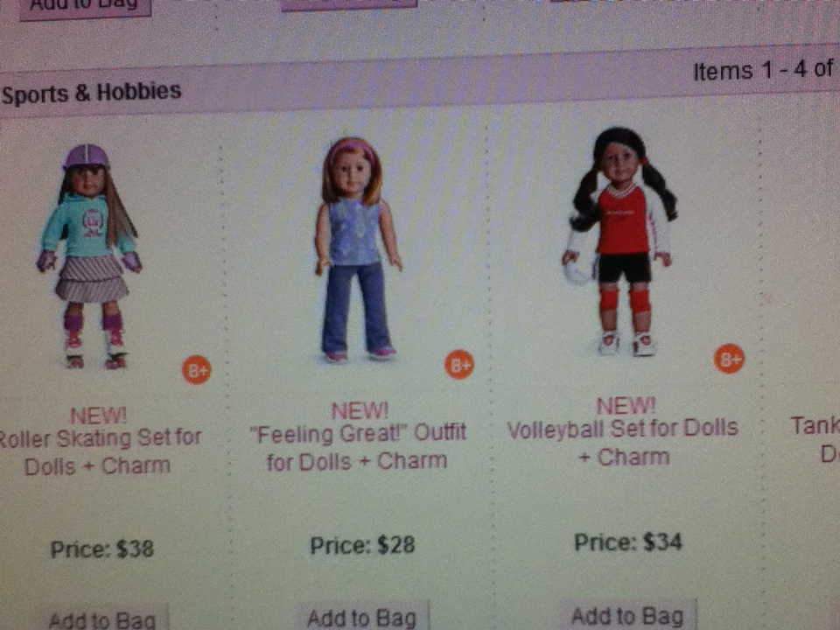
Task: Click the $28 price of Feeling Great Outfit
Action: click(362, 545)
